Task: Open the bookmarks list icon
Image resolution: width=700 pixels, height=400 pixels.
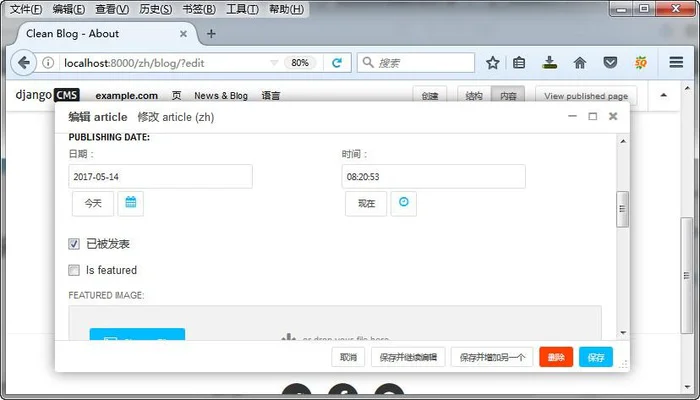Action: [x=519, y=63]
